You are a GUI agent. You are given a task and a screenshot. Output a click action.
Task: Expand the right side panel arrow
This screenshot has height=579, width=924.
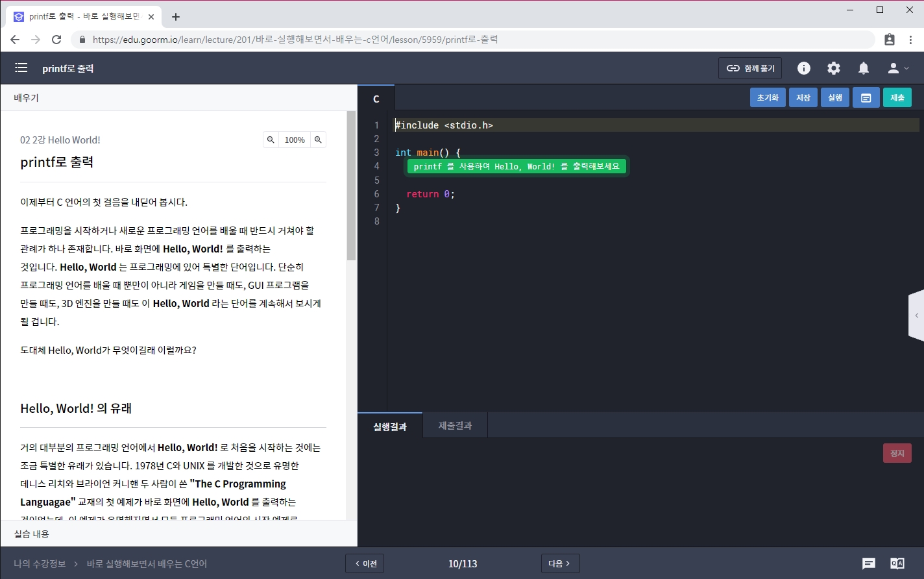pos(916,315)
